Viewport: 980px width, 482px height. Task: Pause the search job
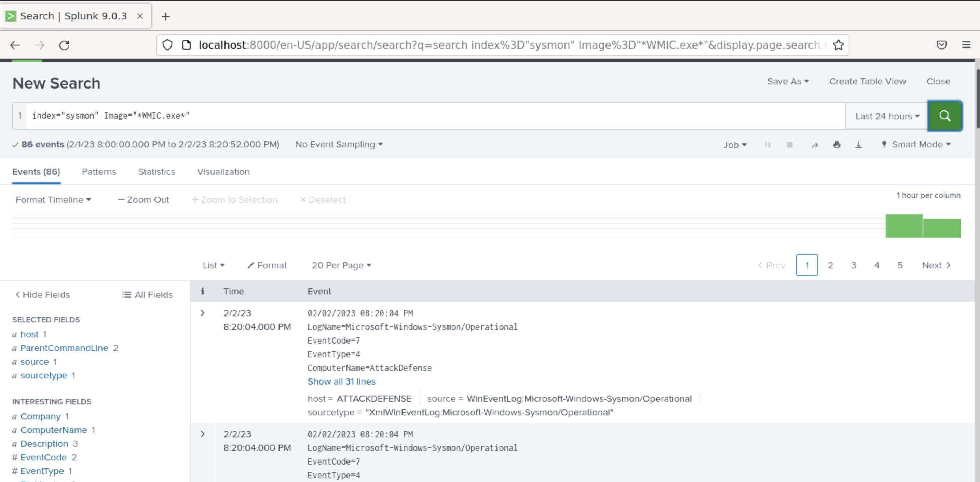click(x=767, y=145)
